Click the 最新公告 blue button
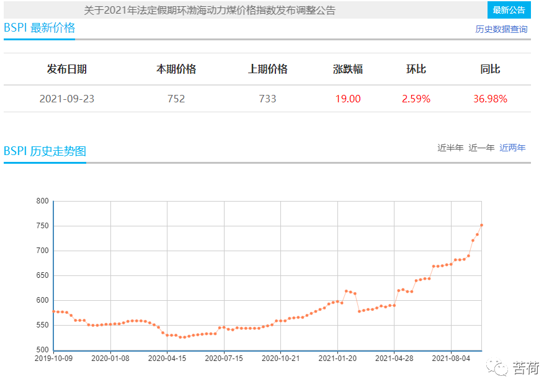Image resolution: width=557 pixels, height=392 pixels. [509, 10]
